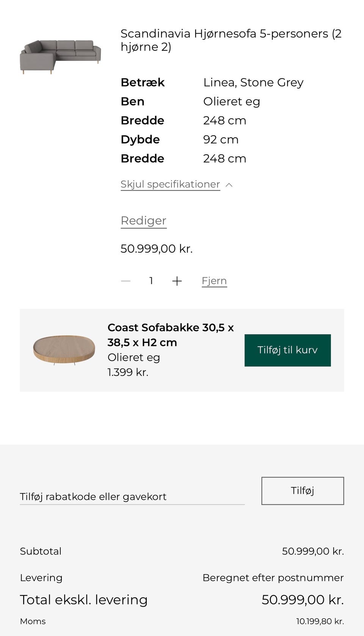Open the Scandinavia corner sofa image

point(60,57)
